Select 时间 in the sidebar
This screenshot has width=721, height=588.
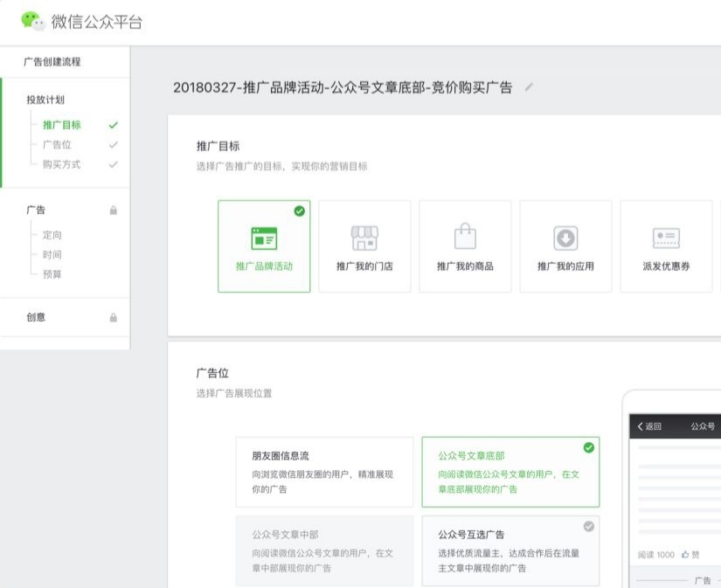(52, 255)
